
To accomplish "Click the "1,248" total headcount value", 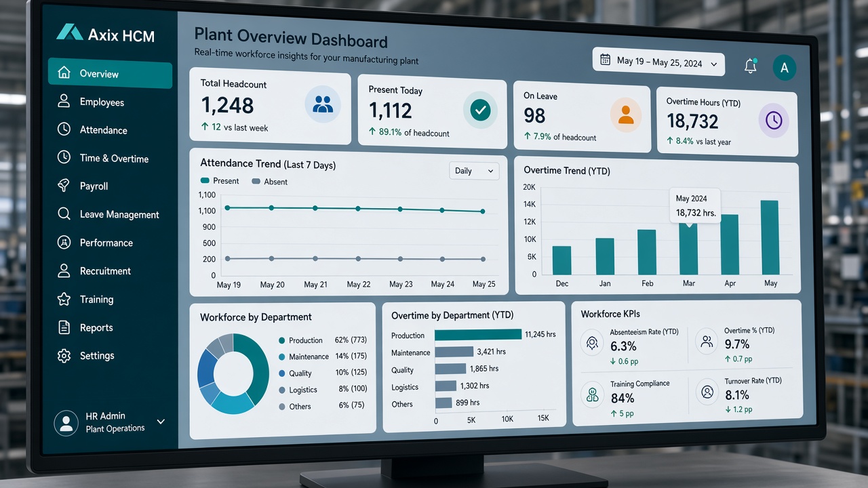I will click(227, 105).
